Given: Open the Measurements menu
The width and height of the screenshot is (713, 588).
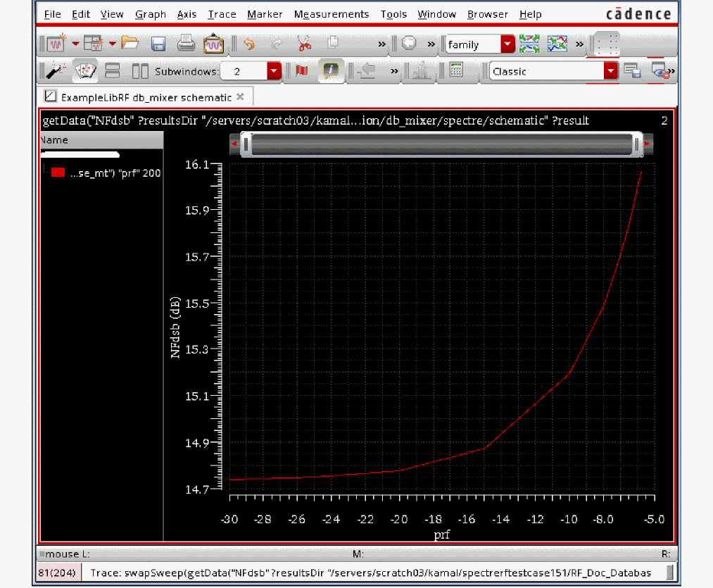Looking at the screenshot, I should coord(331,14).
